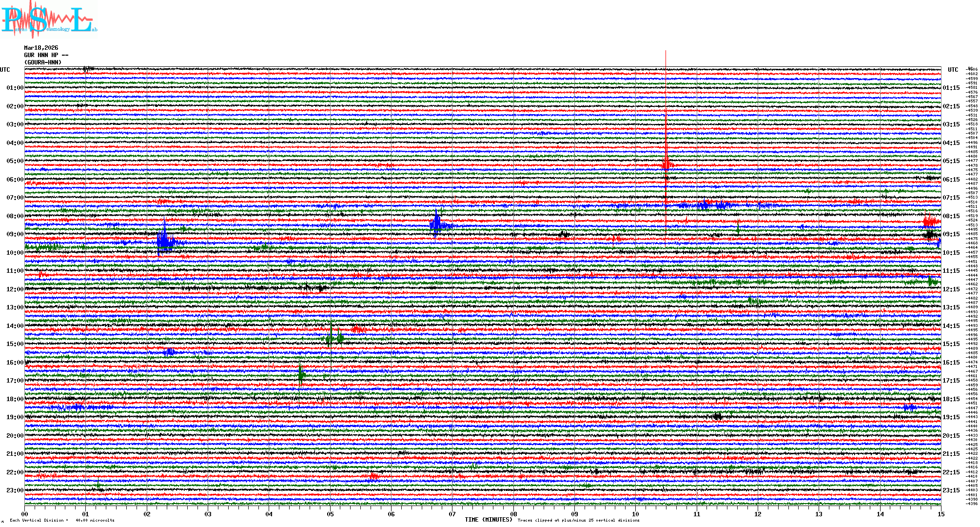980x527 pixels.
Task: Click the 08 minute tick on the bottom axis
Action: (x=513, y=514)
